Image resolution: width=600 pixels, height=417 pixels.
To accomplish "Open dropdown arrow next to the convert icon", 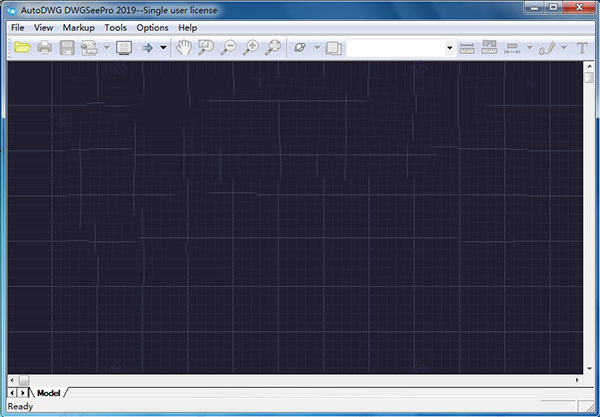I will (x=107, y=48).
